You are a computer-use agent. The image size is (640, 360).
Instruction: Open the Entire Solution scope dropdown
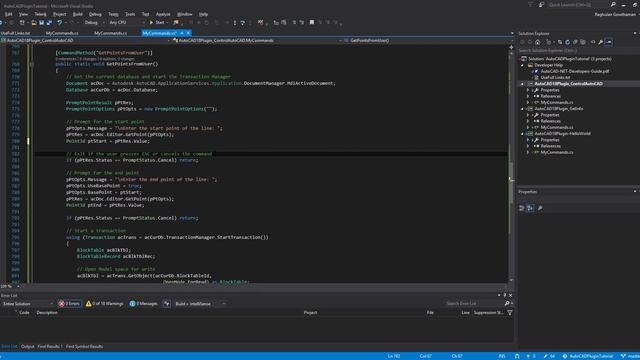(x=27, y=304)
